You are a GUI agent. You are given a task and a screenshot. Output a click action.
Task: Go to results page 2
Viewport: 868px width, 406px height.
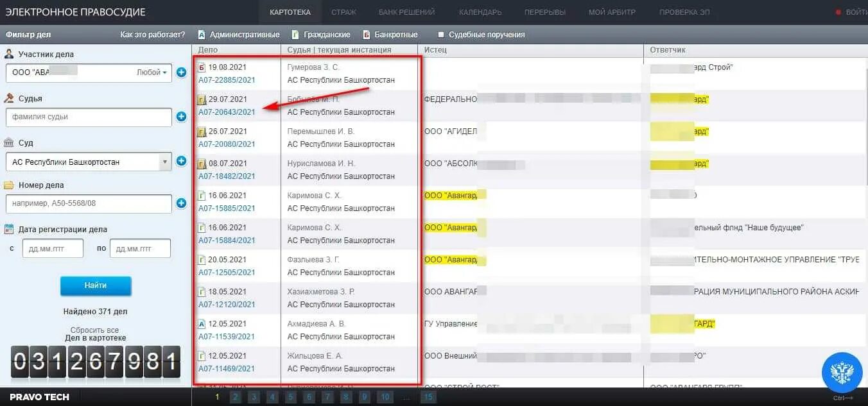[x=236, y=397]
